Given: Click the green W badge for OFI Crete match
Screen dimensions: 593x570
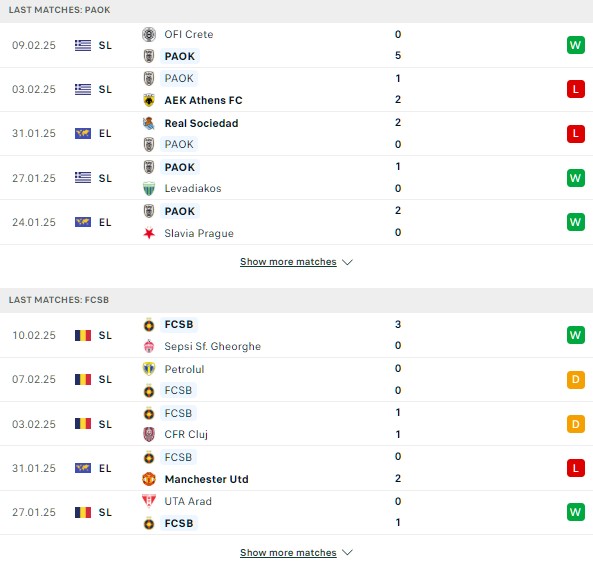Looking at the screenshot, I should [576, 45].
